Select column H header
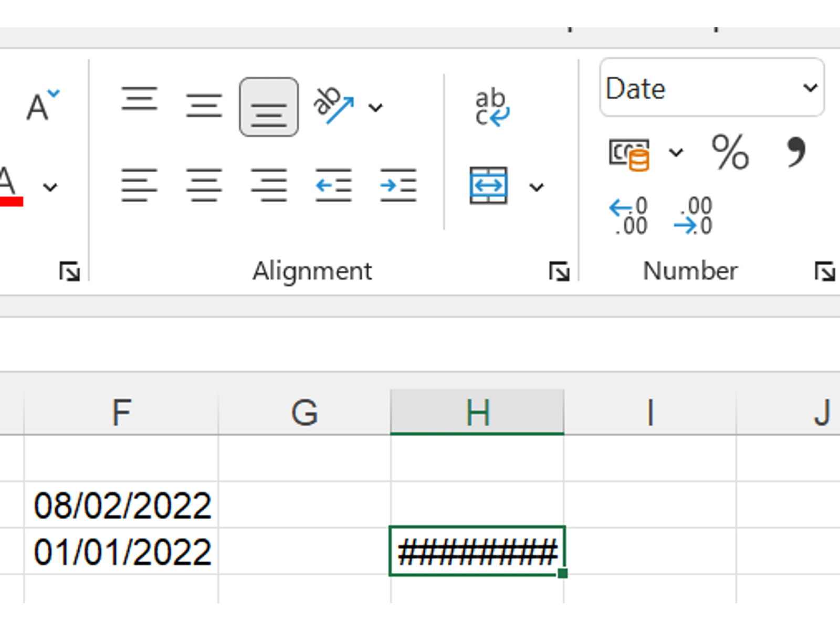Screen dimensions: 840x630 [477, 413]
